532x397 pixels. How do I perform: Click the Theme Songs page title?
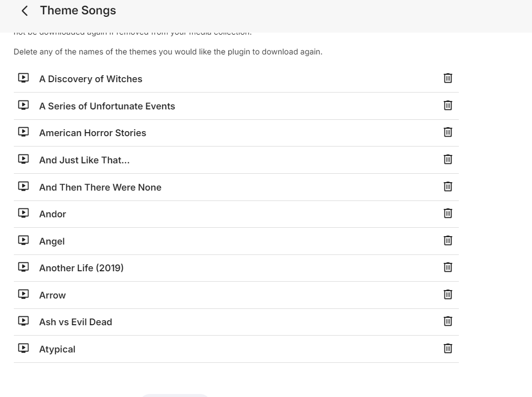(78, 10)
